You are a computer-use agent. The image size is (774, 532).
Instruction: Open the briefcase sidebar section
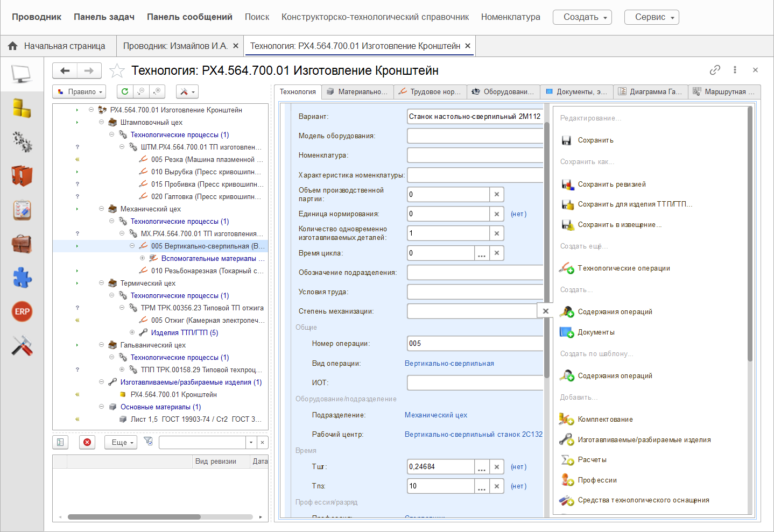click(22, 244)
